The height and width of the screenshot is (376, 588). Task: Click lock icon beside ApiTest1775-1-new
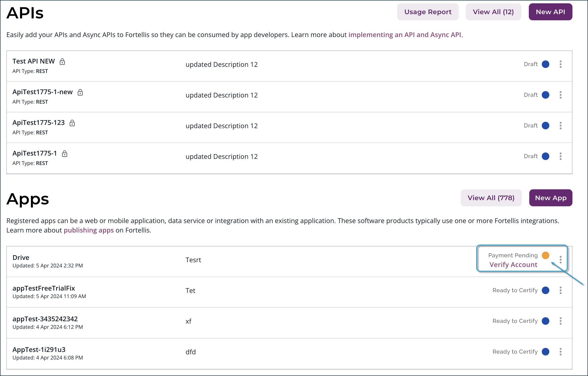click(x=80, y=92)
